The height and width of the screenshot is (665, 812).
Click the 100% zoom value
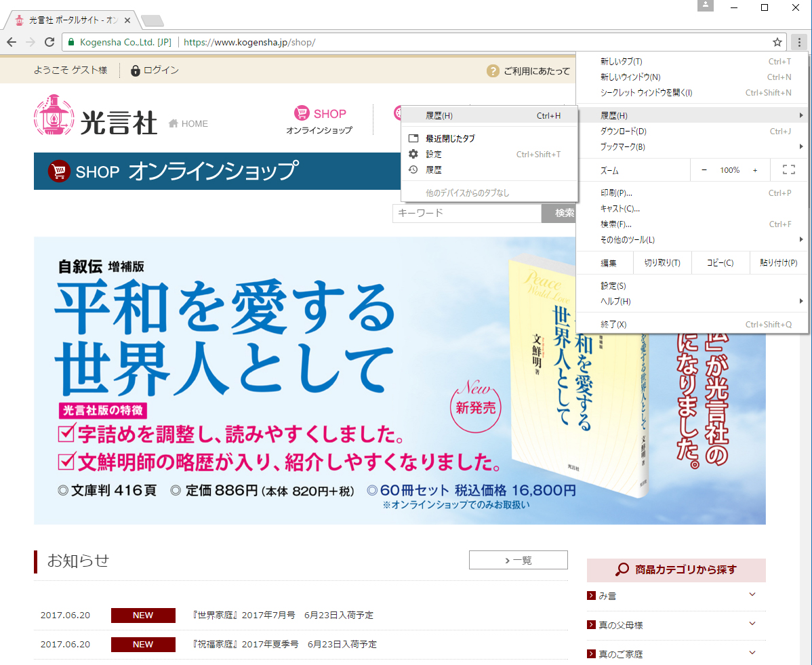coord(730,170)
